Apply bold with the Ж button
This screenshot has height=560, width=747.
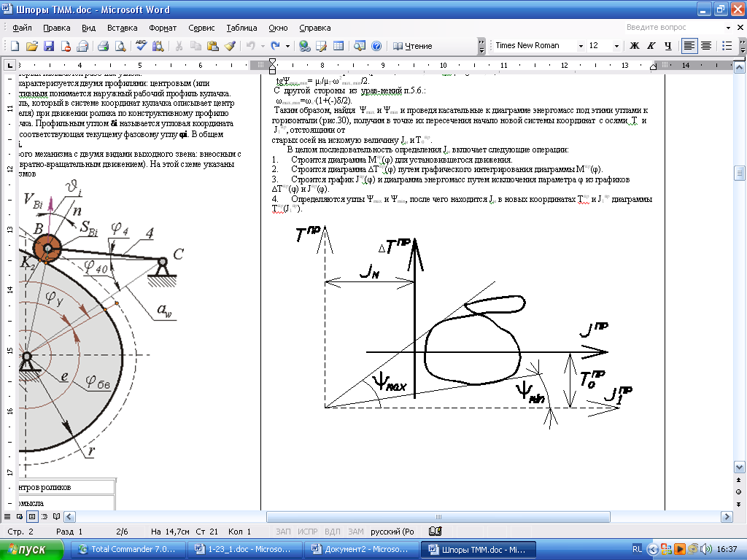coord(634,46)
